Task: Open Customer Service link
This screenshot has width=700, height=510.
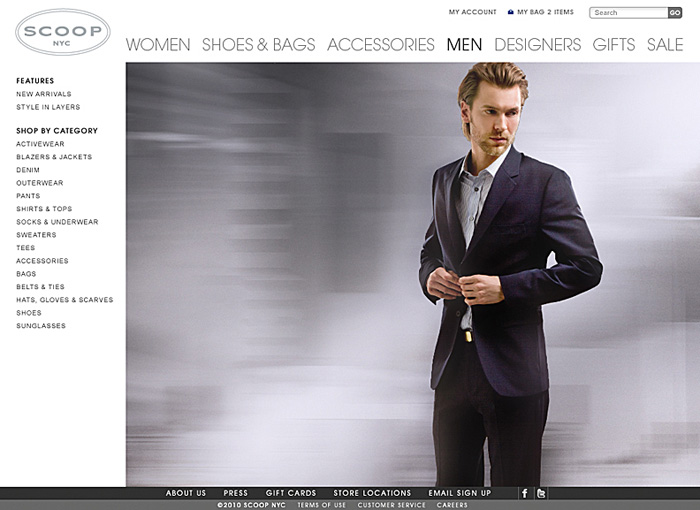Action: click(392, 505)
